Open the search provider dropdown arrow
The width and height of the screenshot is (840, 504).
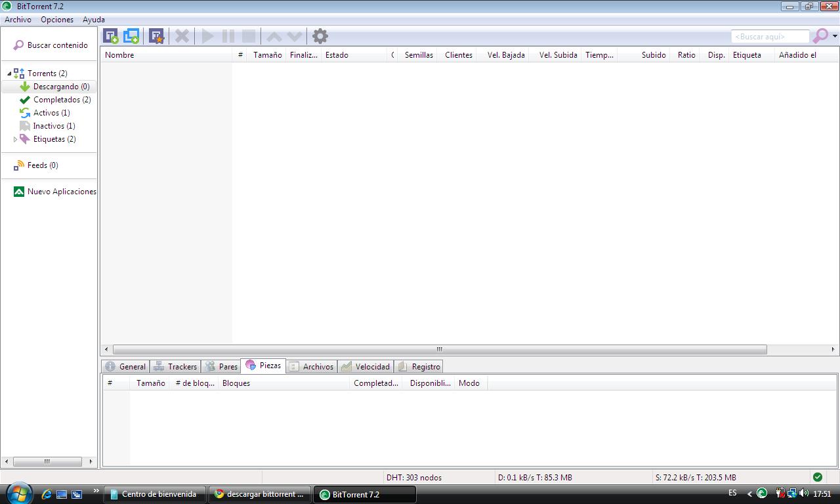point(835,36)
